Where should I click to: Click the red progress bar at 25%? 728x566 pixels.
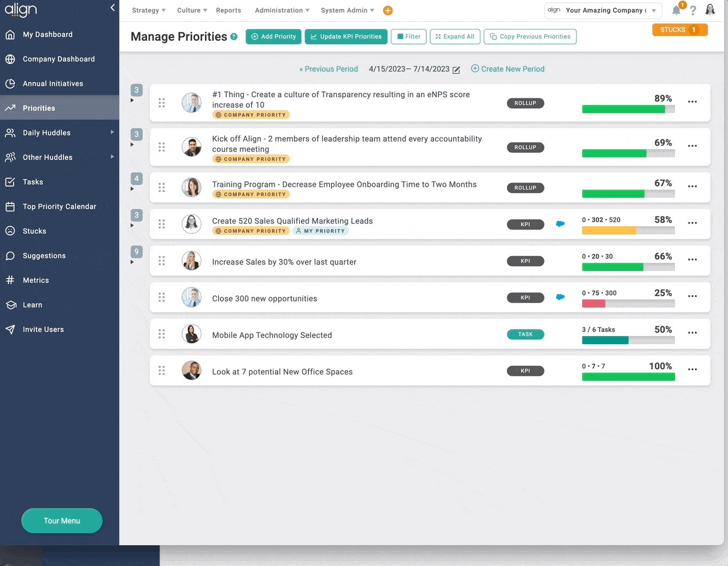tap(594, 304)
